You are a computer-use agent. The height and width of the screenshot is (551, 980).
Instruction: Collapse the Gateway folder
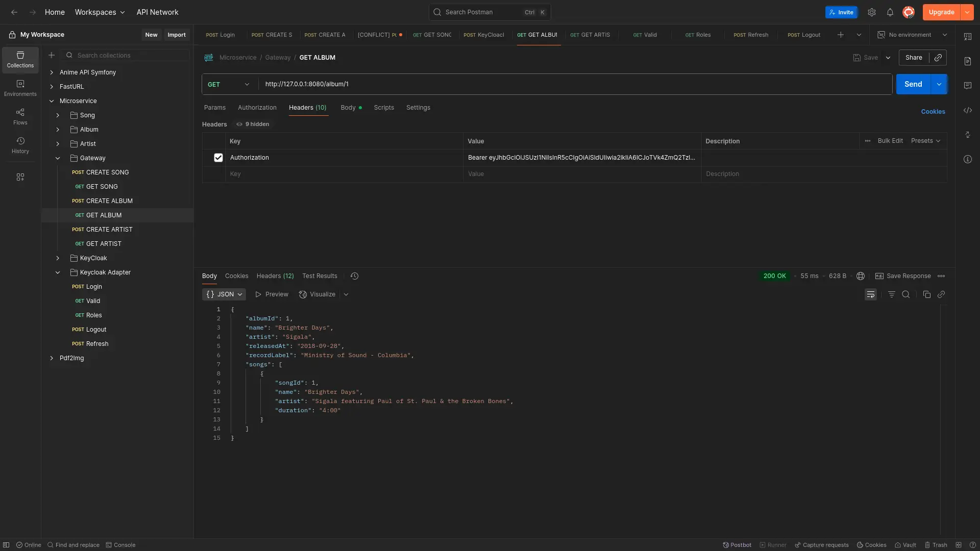(58, 158)
